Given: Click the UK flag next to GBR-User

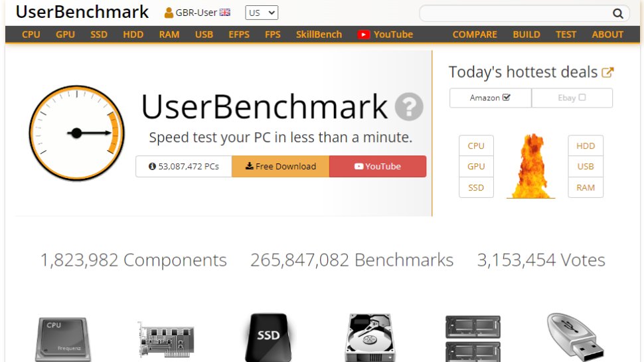Looking at the screenshot, I should click(x=224, y=13).
